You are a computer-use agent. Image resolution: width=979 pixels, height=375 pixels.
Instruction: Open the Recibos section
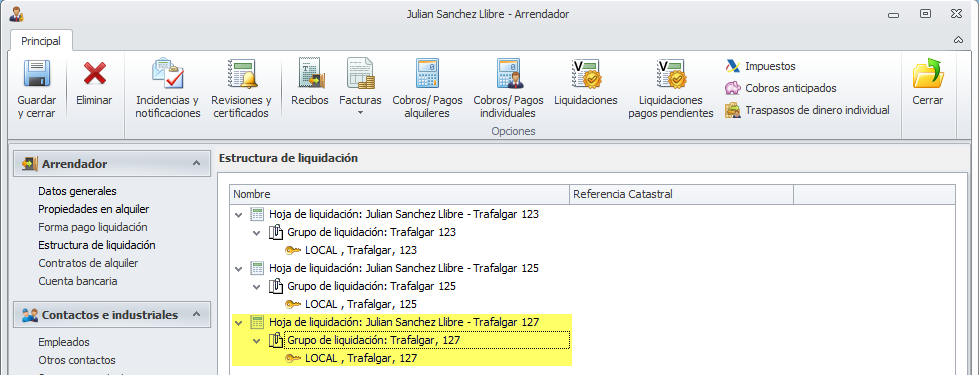[x=310, y=82]
